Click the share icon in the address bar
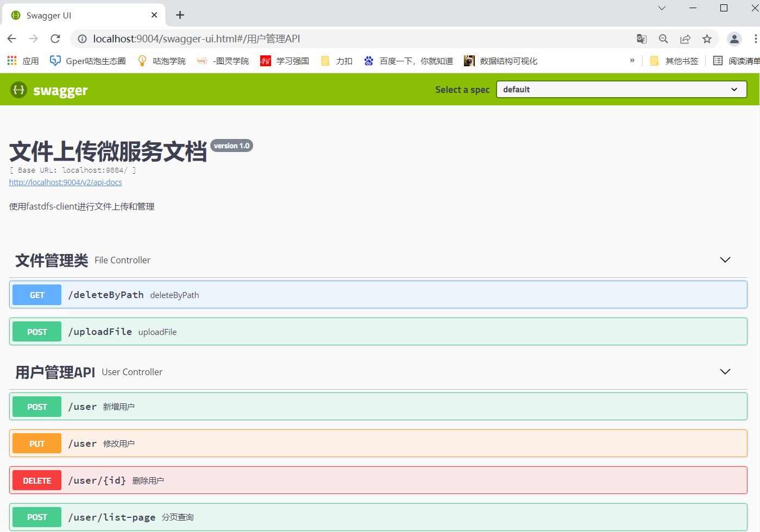This screenshot has width=760, height=532. (x=685, y=39)
